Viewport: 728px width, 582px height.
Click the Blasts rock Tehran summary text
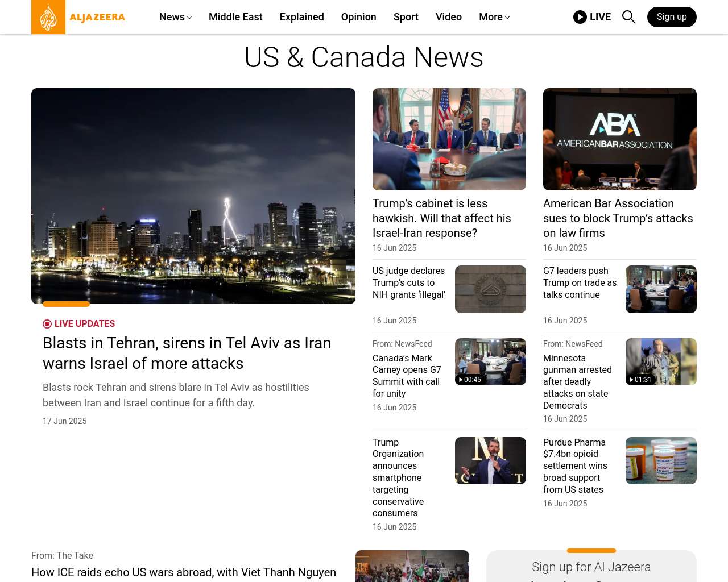point(176,395)
